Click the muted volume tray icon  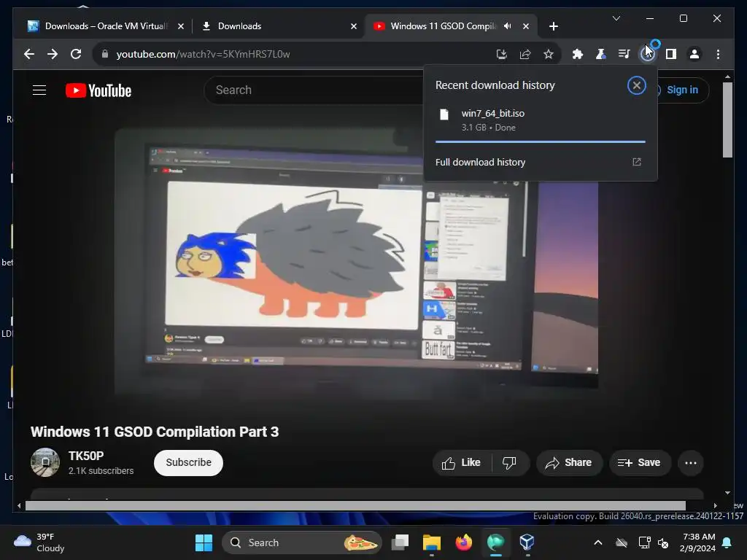[662, 542]
